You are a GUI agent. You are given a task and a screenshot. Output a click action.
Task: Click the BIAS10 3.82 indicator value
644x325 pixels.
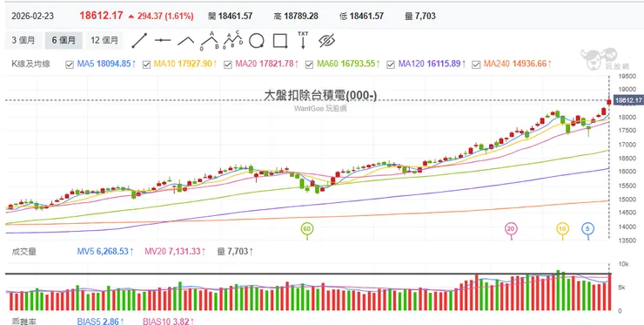[166, 322]
